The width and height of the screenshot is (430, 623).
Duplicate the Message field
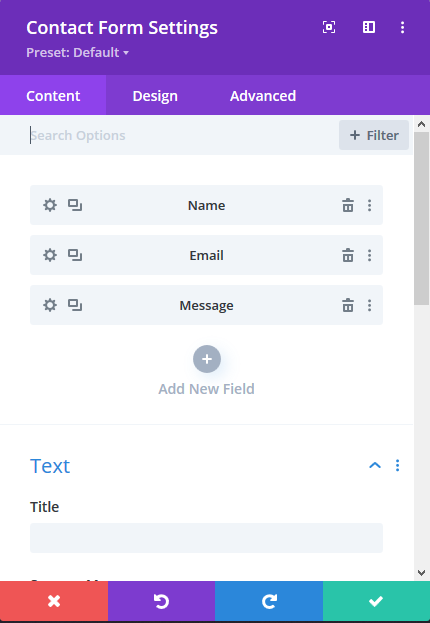(x=75, y=305)
